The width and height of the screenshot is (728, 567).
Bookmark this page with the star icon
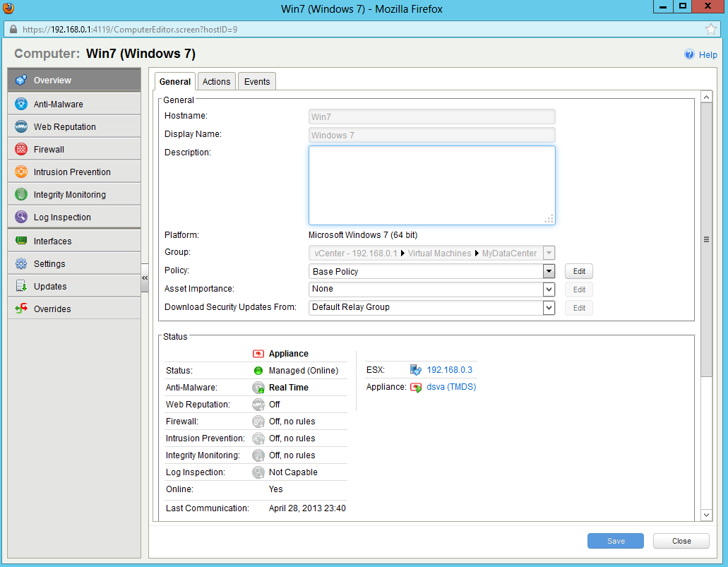[x=710, y=30]
